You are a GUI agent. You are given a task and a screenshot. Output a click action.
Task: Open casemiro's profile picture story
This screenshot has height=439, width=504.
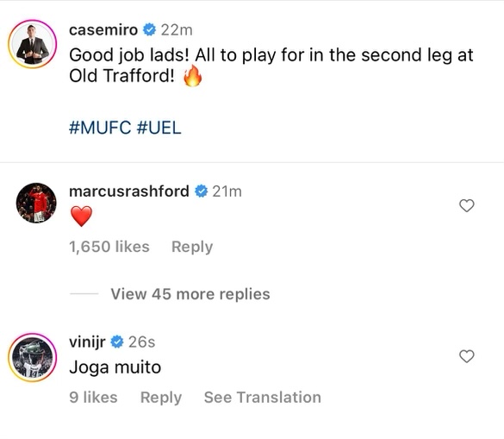[x=32, y=44]
